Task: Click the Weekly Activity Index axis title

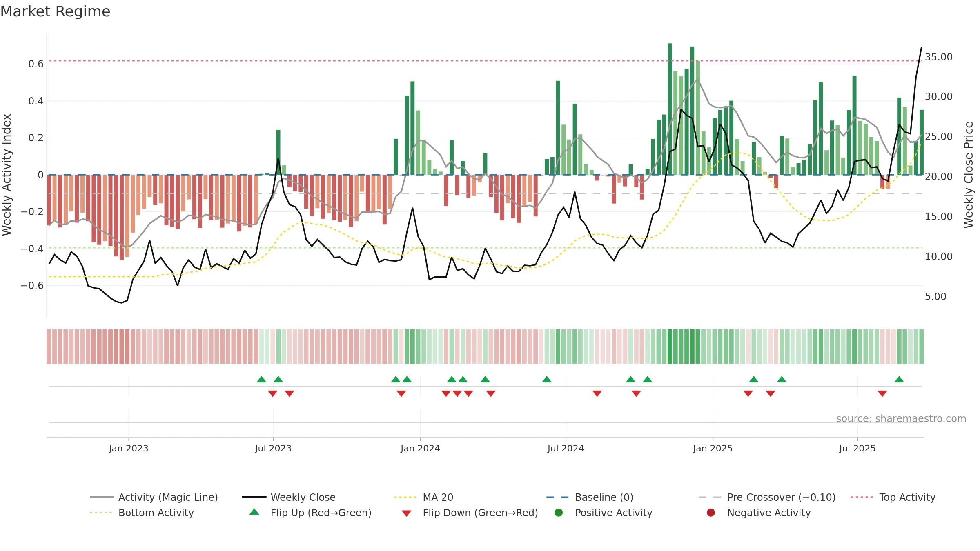Action: coord(7,175)
